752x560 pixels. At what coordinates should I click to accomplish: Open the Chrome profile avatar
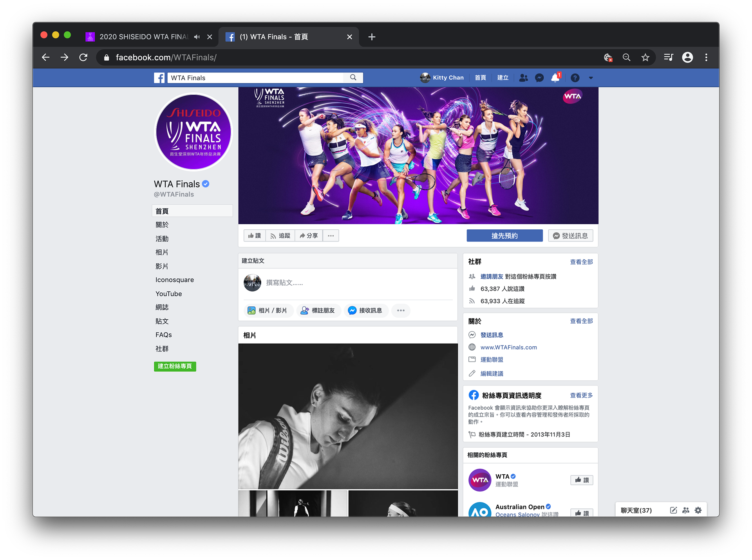coord(687,58)
